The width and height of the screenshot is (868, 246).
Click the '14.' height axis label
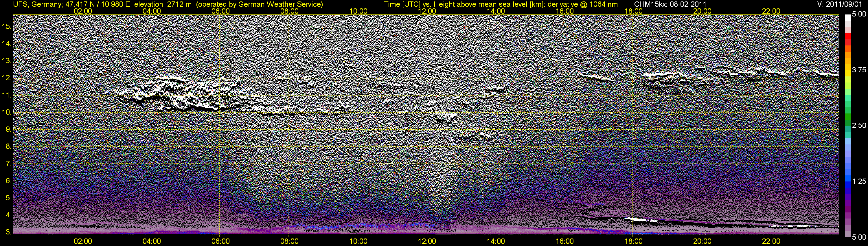[7, 43]
